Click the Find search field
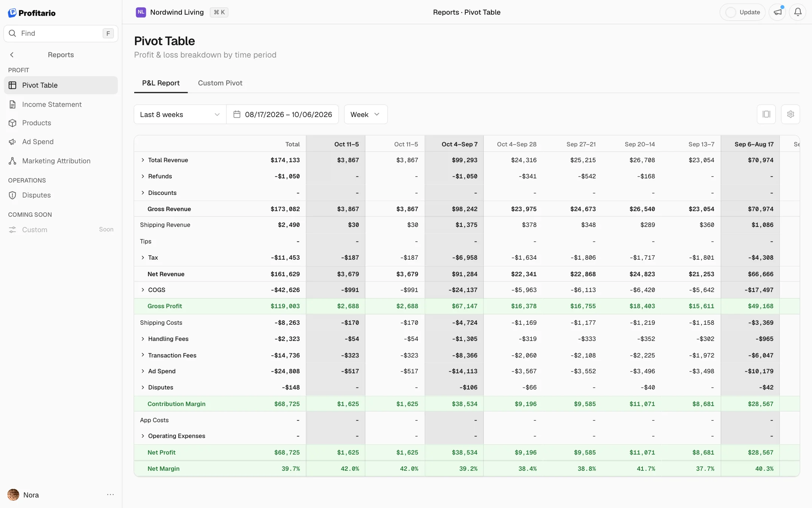Viewport: 812px width, 508px height. (x=61, y=33)
